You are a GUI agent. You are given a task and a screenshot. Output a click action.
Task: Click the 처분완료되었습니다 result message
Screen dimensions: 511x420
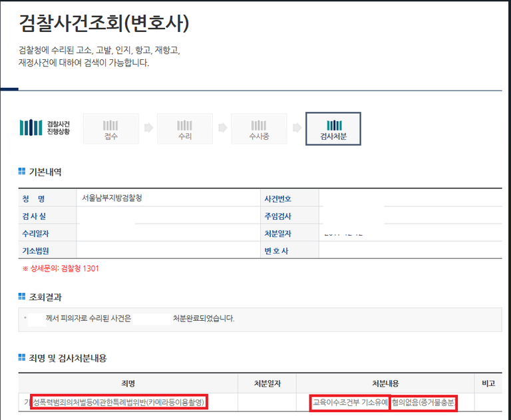203,319
